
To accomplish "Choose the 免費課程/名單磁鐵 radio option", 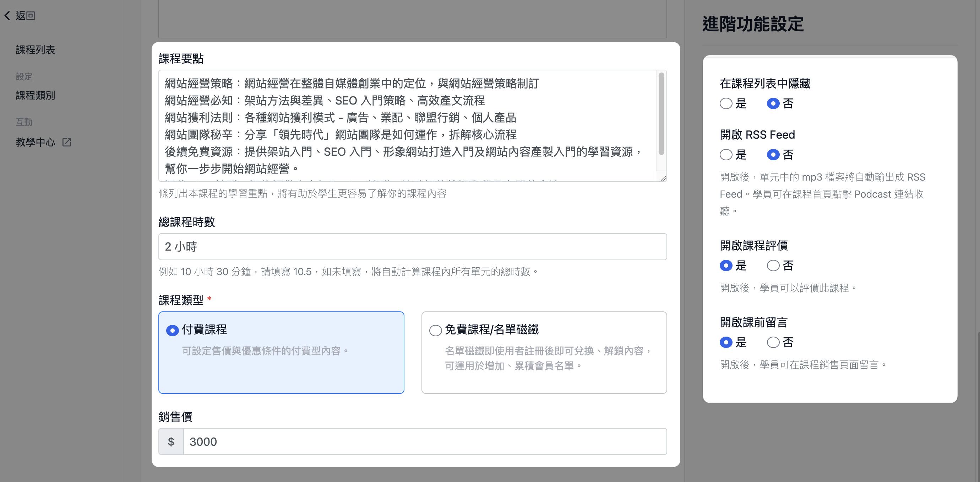I will [435, 330].
